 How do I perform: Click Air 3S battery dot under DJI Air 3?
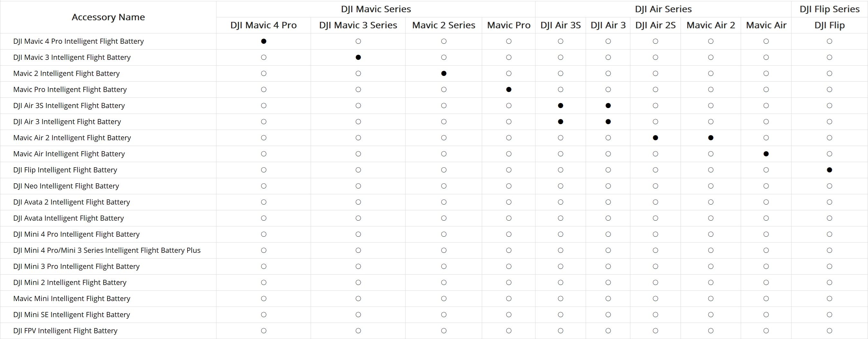coord(608,105)
